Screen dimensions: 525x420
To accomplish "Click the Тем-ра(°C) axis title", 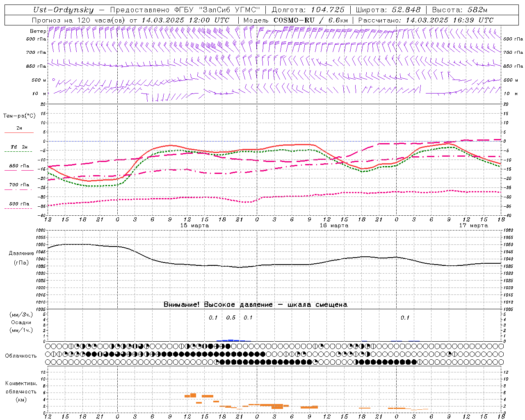I will point(19,116).
